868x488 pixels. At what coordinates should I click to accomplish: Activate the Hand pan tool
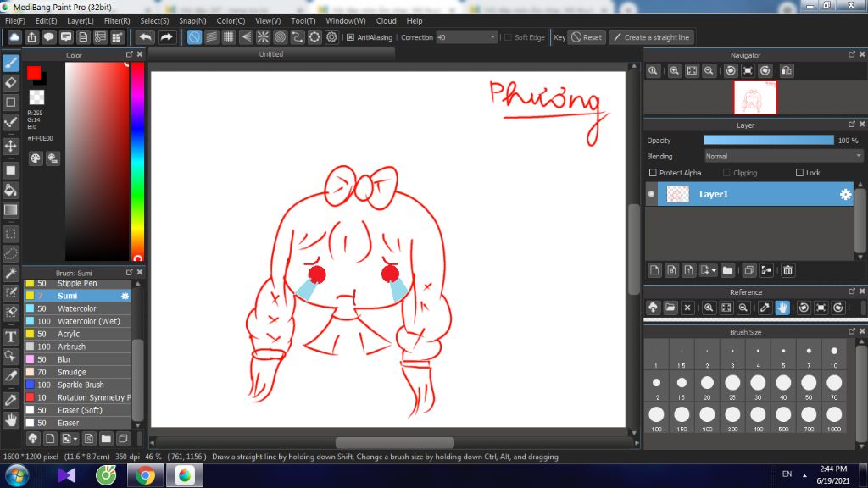(x=10, y=420)
